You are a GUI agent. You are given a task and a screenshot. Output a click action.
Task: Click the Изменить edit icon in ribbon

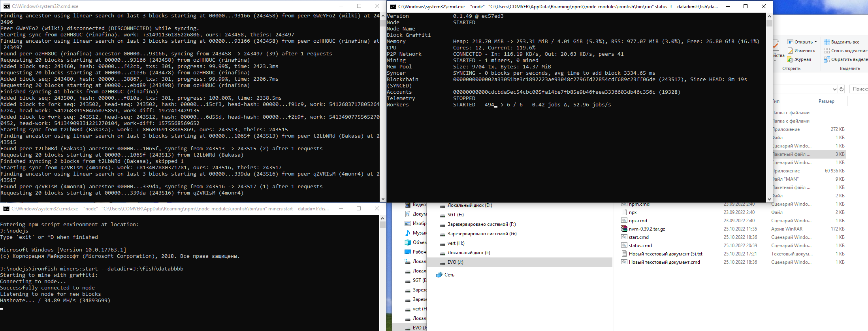tap(790, 51)
